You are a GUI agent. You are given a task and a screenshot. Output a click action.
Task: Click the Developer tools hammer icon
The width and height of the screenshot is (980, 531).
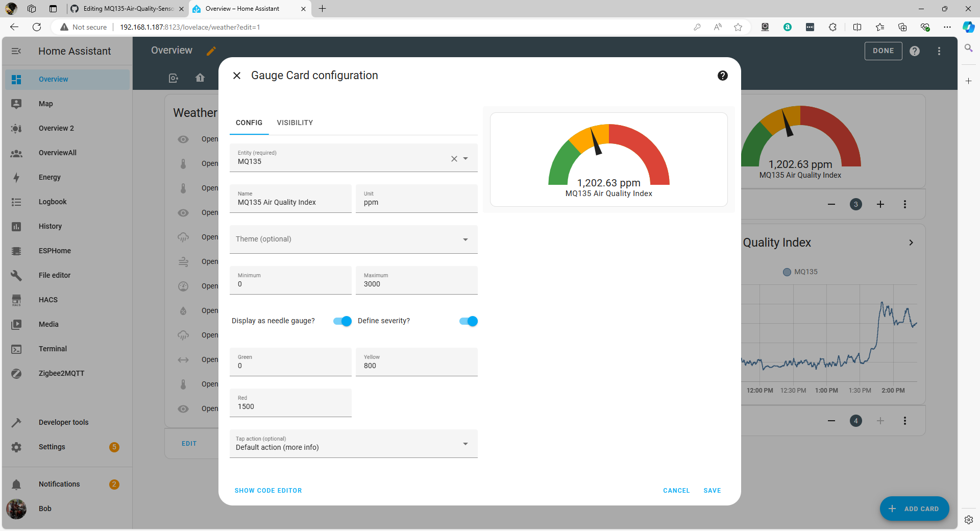point(16,423)
